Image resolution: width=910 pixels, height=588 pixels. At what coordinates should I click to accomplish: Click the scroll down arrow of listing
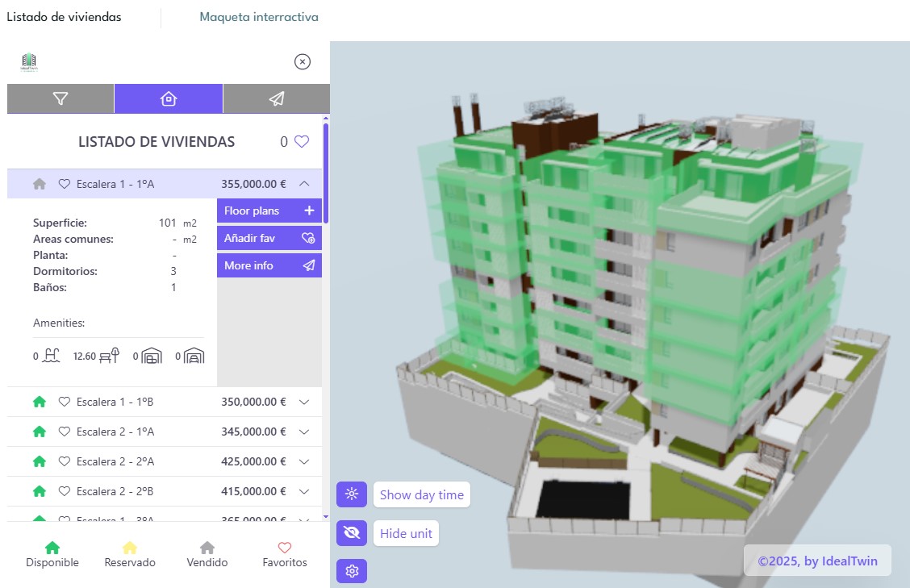point(326,516)
